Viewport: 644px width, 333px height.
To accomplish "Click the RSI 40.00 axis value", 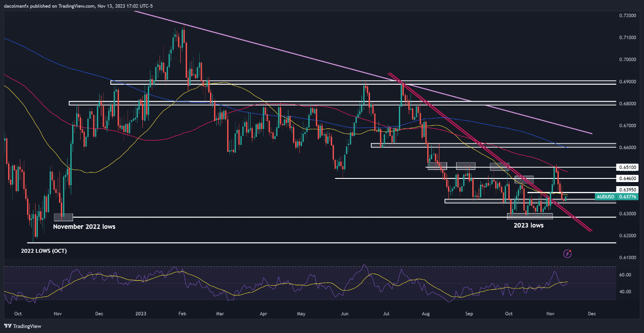I will point(625,292).
